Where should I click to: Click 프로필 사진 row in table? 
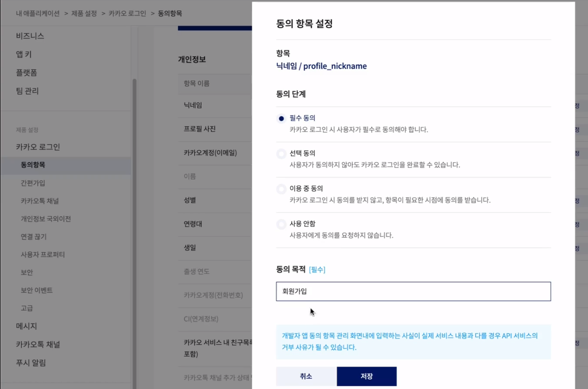pos(215,129)
